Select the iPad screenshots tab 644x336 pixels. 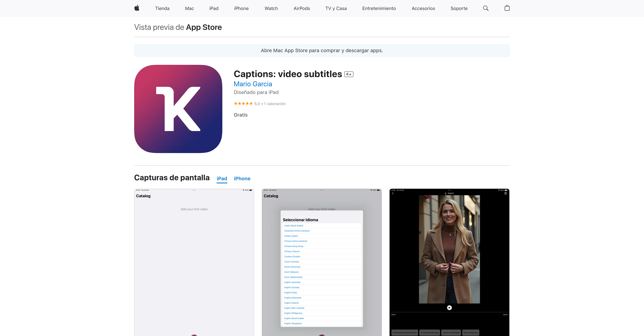[222, 178]
